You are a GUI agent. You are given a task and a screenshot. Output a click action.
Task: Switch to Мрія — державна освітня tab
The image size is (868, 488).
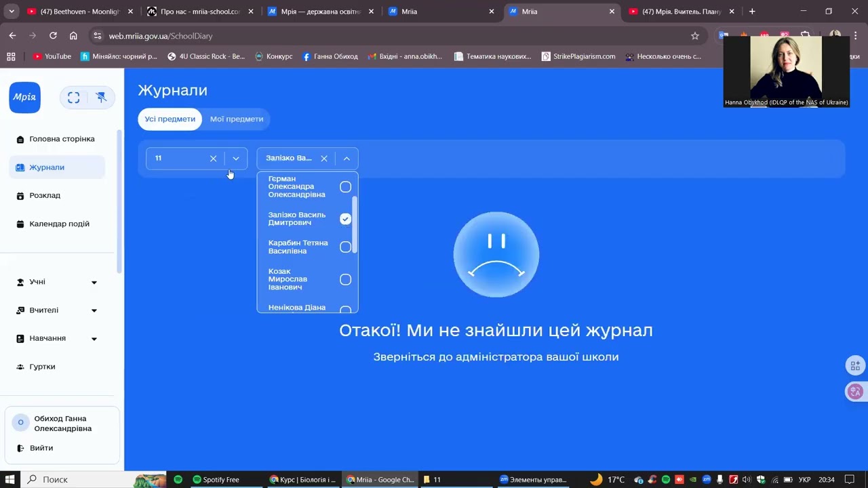click(321, 12)
